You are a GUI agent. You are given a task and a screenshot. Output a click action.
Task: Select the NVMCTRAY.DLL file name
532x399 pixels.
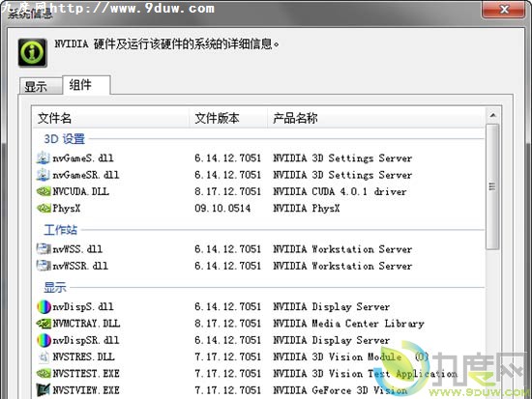86,324
